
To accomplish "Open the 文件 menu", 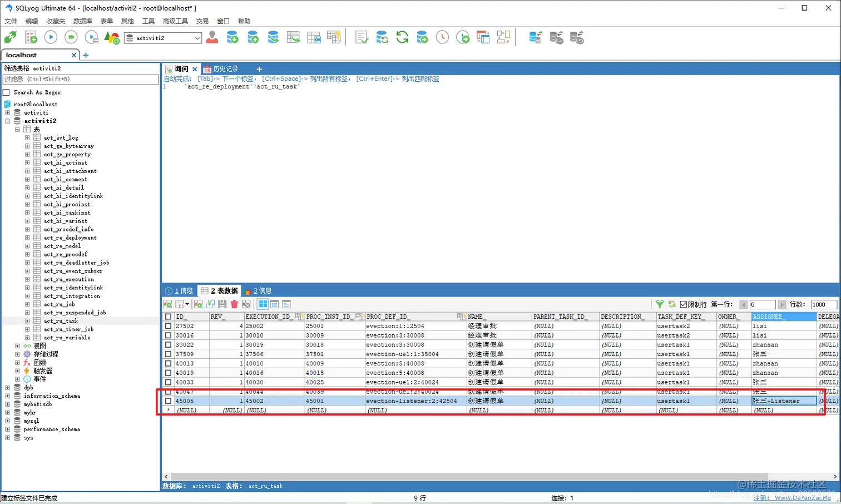I will pos(11,21).
